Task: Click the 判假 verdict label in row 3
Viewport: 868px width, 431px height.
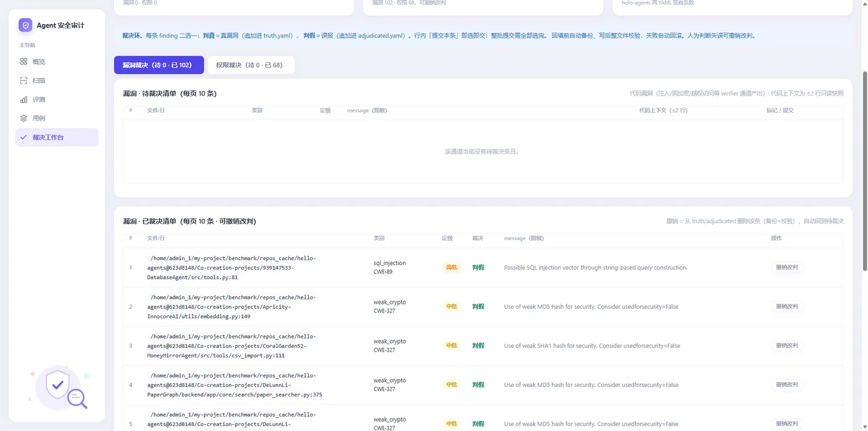Action: (x=478, y=345)
